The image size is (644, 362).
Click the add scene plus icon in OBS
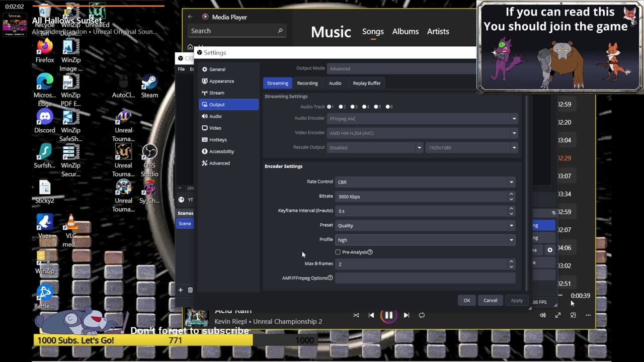[180, 290]
